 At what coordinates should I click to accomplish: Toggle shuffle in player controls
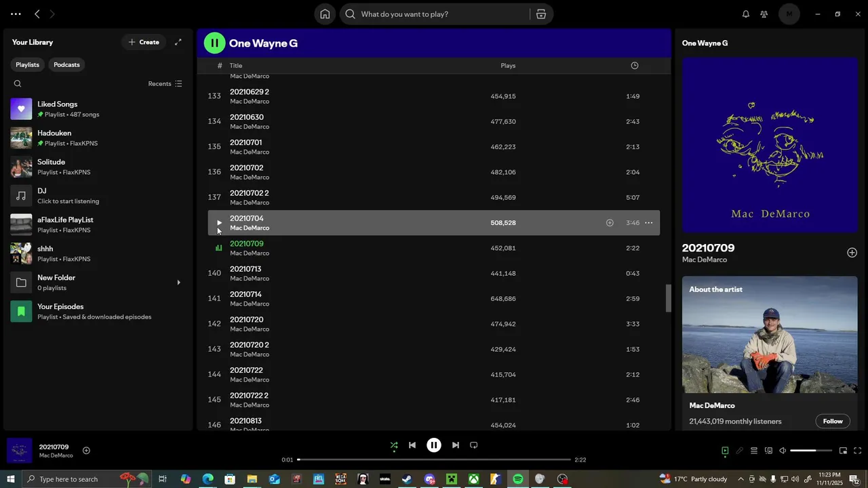pos(394,445)
